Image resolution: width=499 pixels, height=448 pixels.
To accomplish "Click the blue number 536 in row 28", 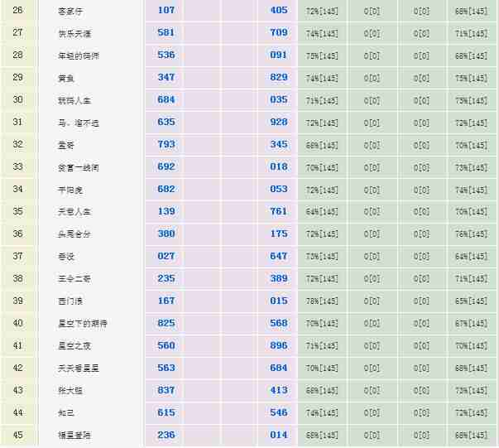I will pos(166,55).
